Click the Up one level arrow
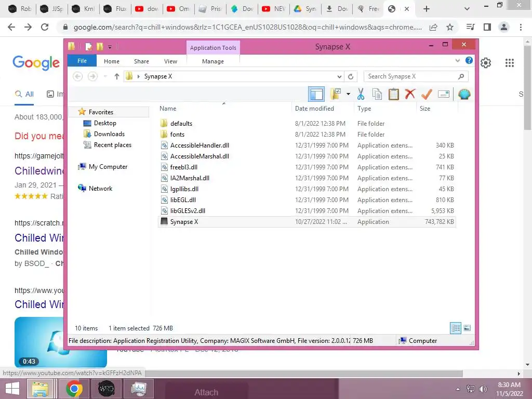The height and width of the screenshot is (399, 532). 117,76
